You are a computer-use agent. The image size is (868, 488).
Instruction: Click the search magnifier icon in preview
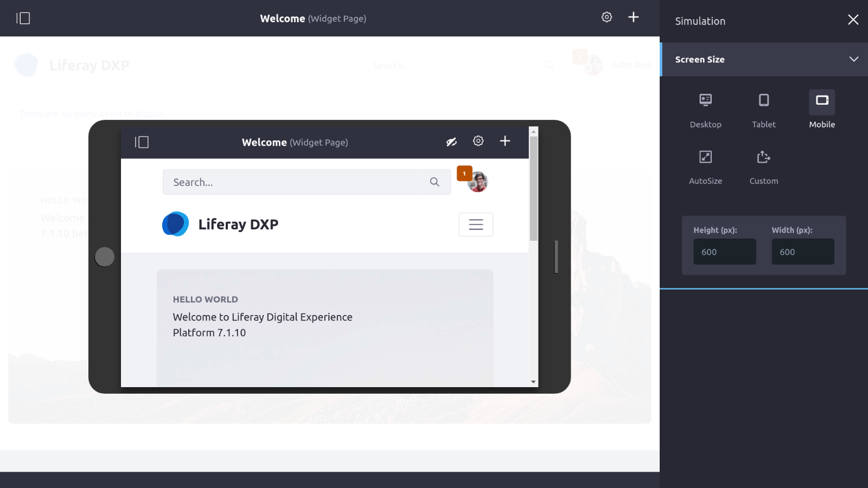[x=435, y=182]
